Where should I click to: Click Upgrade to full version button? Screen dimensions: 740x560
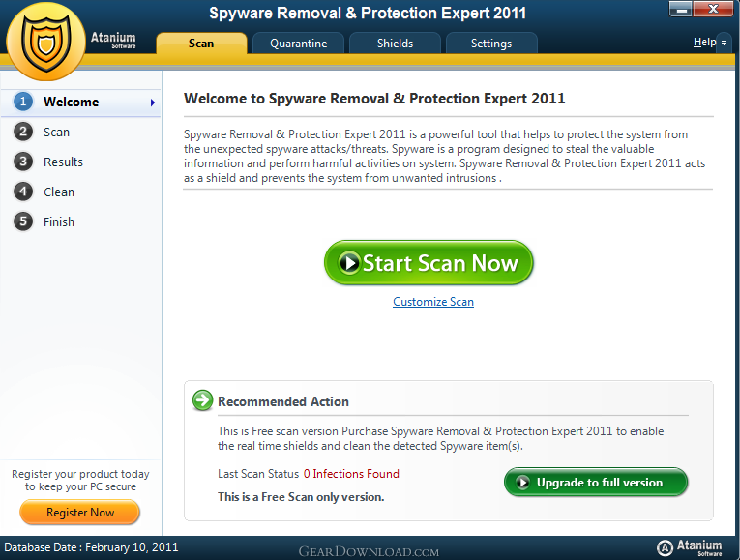(x=596, y=483)
